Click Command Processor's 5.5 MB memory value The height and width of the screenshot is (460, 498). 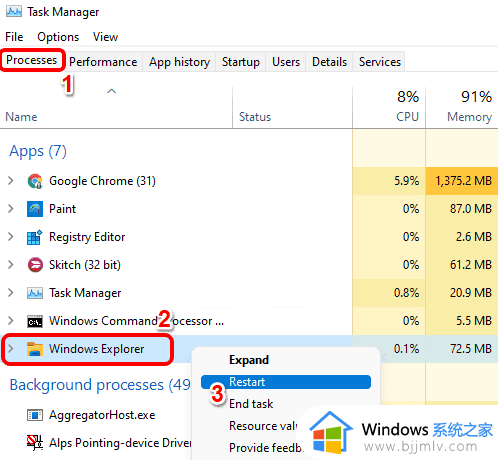(474, 321)
